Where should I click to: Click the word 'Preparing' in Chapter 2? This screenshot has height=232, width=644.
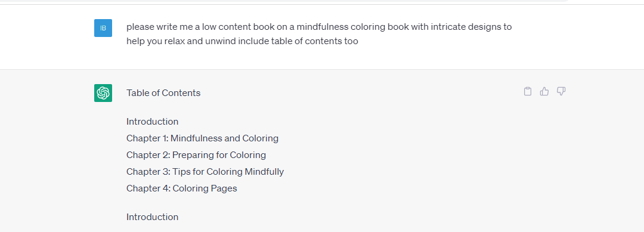(193, 155)
